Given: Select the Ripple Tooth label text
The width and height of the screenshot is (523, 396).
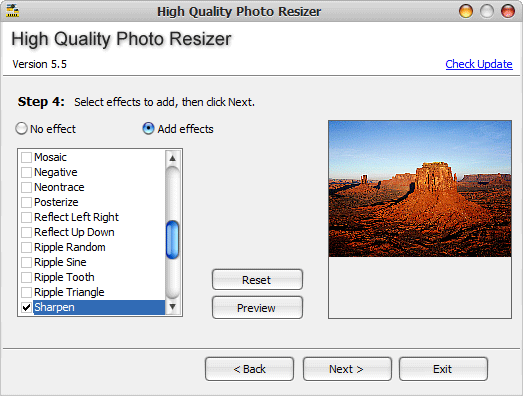Looking at the screenshot, I should 64,277.
